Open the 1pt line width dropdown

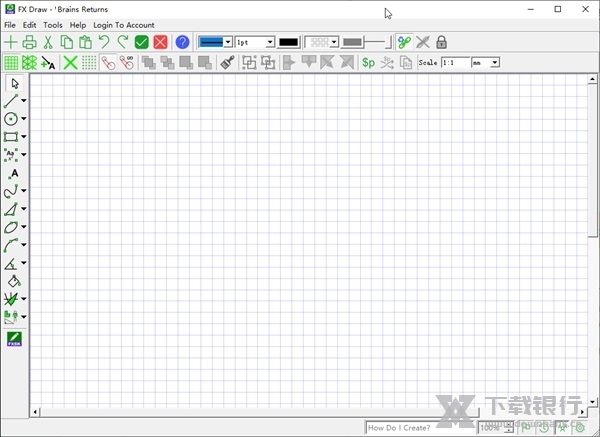(x=270, y=42)
